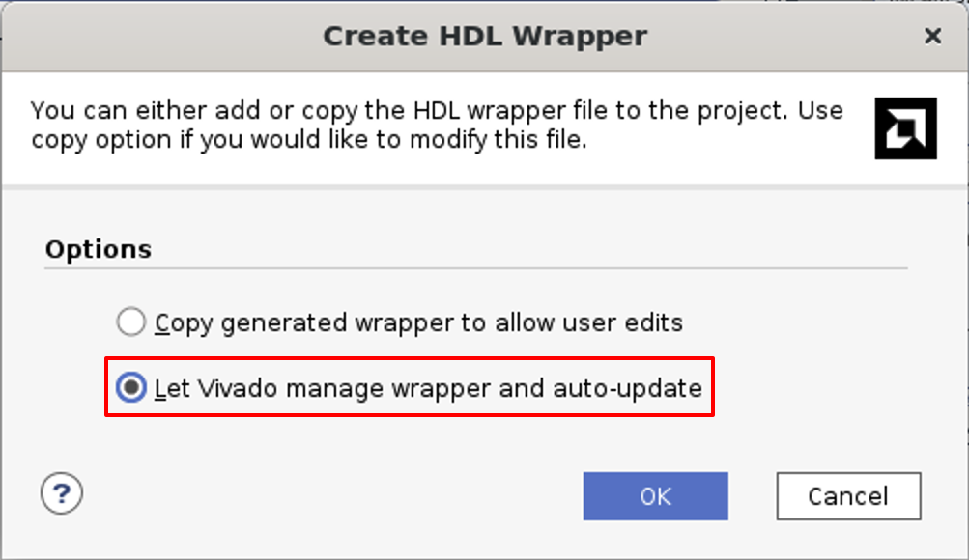Select the branding icon beside the description text
Image resolution: width=969 pixels, height=560 pixels.
click(x=906, y=127)
